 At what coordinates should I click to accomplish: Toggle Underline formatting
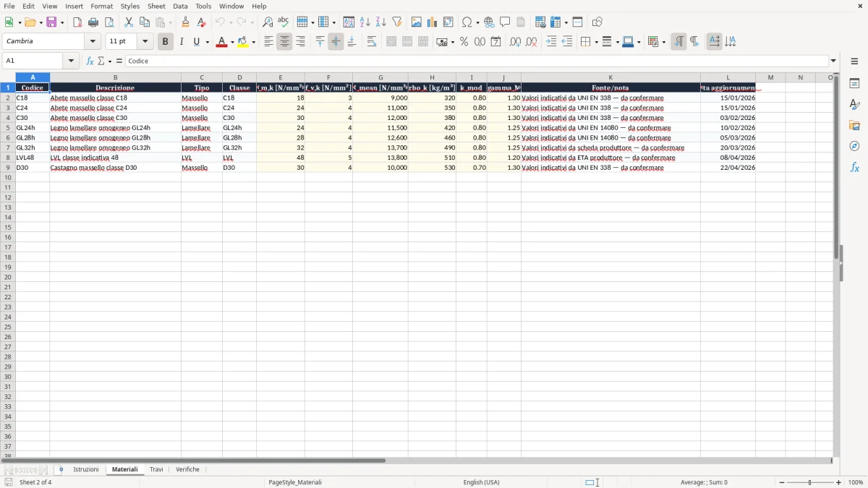[x=196, y=42]
